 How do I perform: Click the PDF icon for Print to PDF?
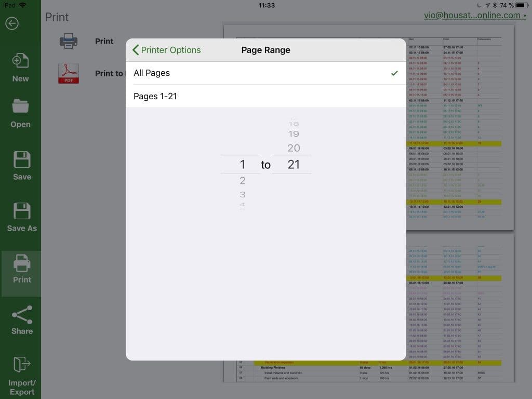point(69,73)
